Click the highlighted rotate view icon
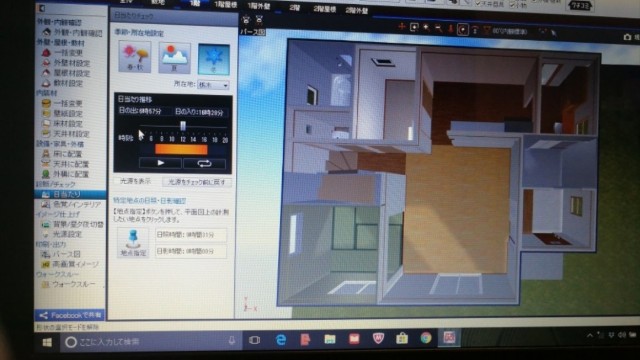 pos(462,29)
